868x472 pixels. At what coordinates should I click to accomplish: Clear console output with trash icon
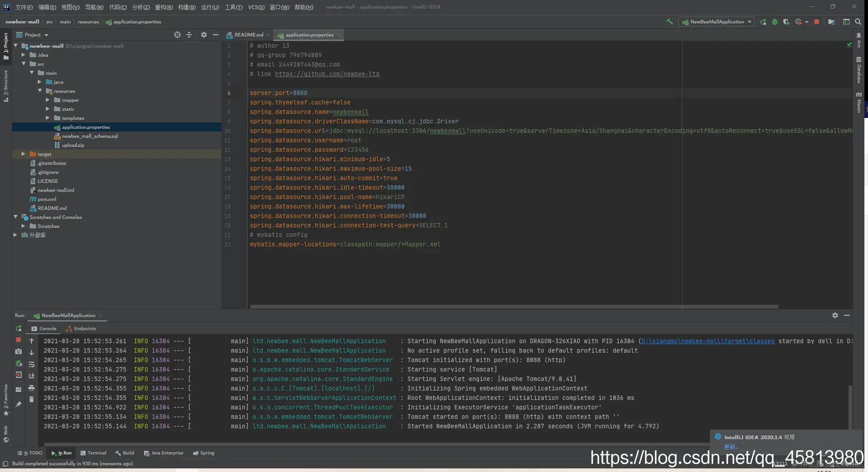pos(32,399)
